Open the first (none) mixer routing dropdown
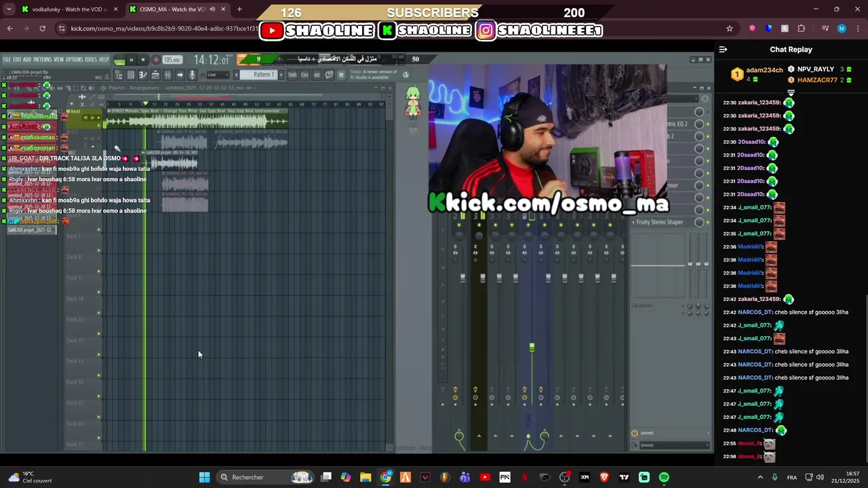868x488 pixels. pos(669,433)
